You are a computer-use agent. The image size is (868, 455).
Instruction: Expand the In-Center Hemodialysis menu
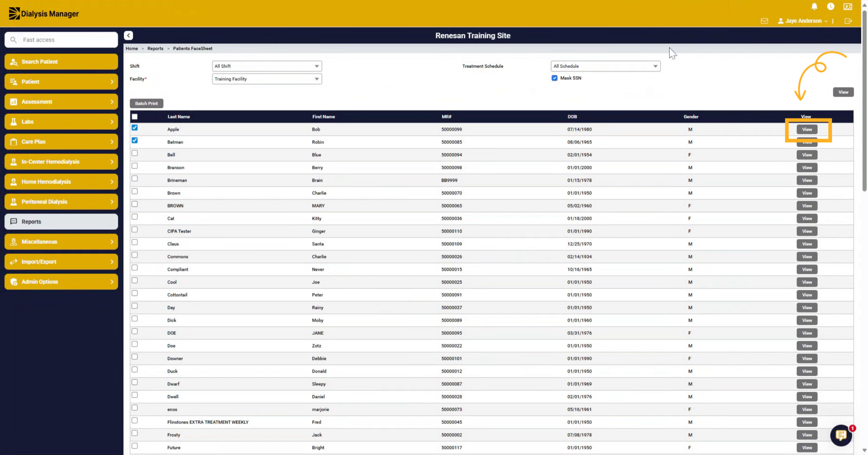pyautogui.click(x=61, y=162)
